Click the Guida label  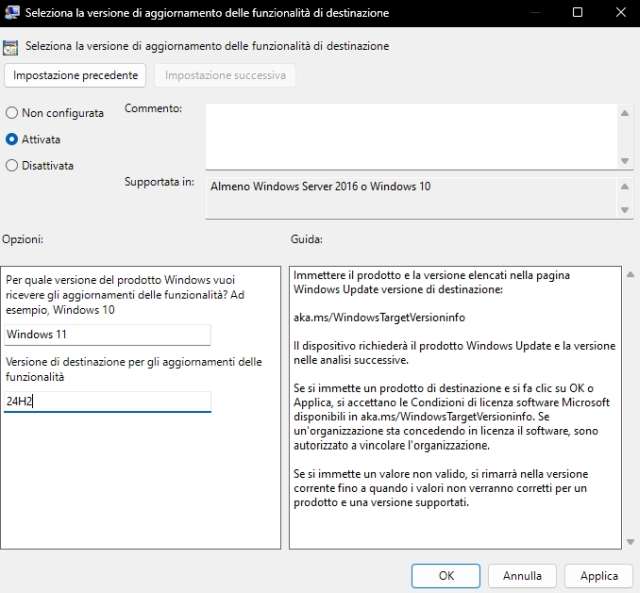pyautogui.click(x=307, y=239)
